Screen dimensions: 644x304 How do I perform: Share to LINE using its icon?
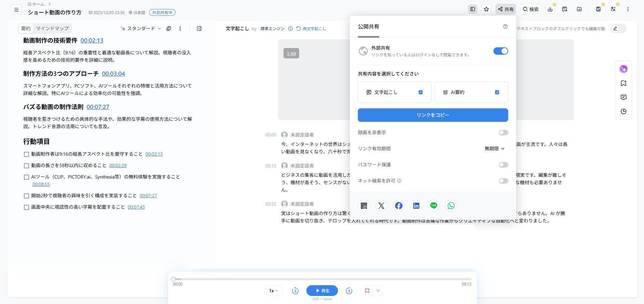click(434, 206)
